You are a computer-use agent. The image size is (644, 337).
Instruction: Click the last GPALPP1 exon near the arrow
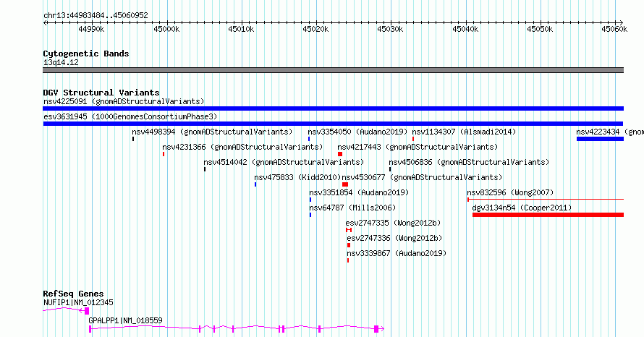coord(376,329)
